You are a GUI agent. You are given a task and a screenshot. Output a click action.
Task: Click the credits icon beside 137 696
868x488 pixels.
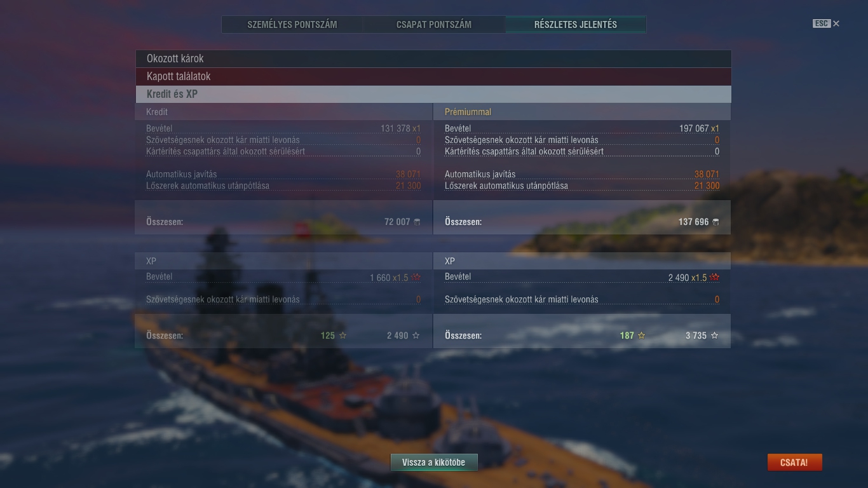tap(715, 222)
